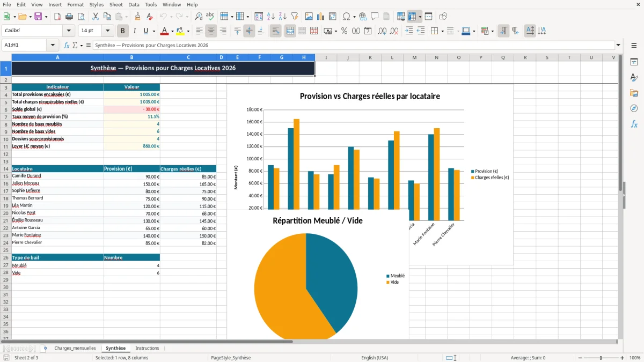Screen dimensions: 644x362
Task: Open the sidebar Properties panel icon
Action: pos(634,62)
